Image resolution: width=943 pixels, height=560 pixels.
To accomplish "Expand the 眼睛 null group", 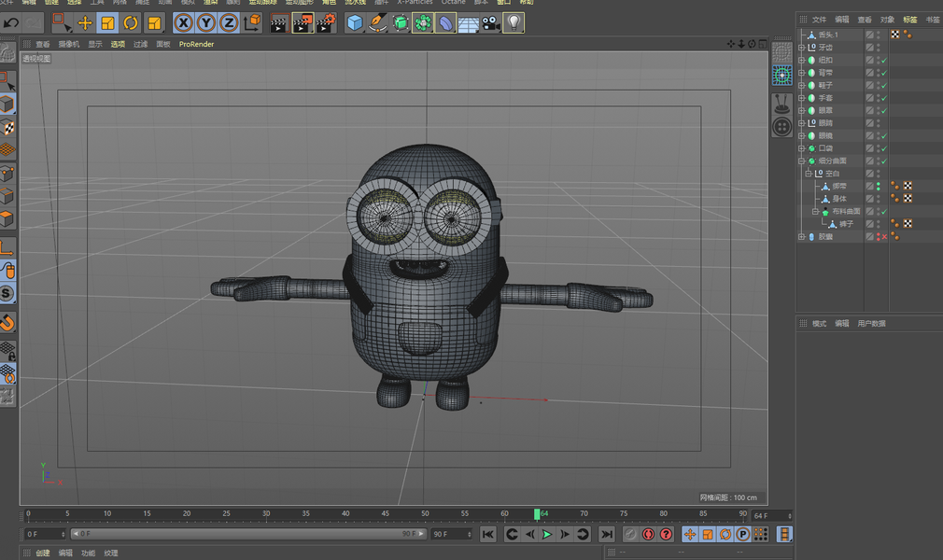I will point(801,123).
